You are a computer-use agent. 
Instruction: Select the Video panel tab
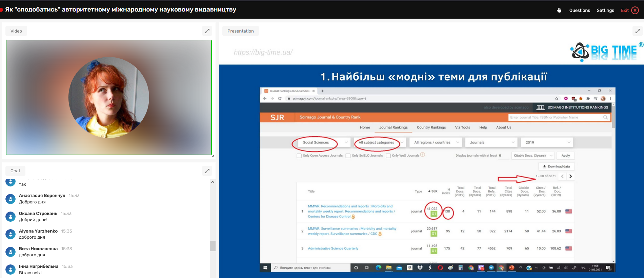pos(16,31)
